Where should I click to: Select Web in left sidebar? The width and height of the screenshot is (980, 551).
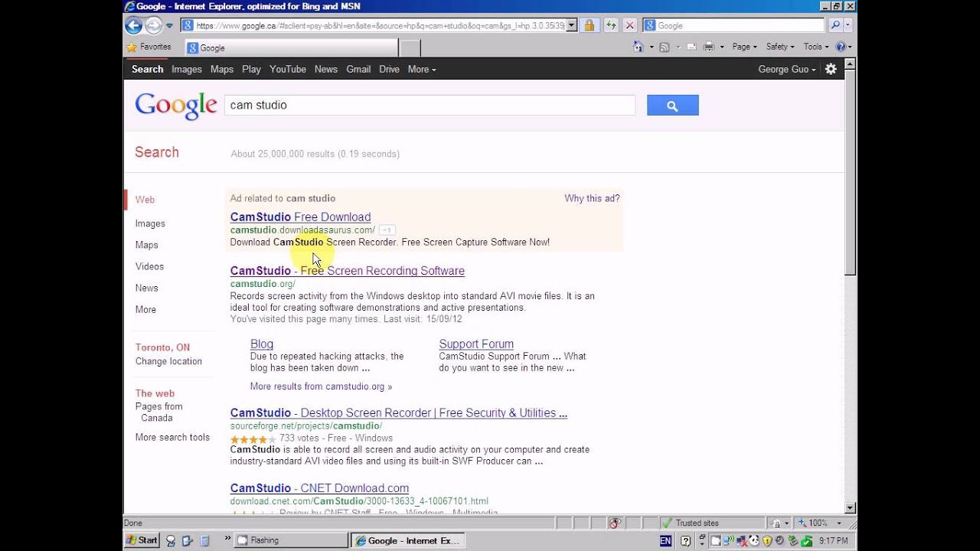pos(145,200)
